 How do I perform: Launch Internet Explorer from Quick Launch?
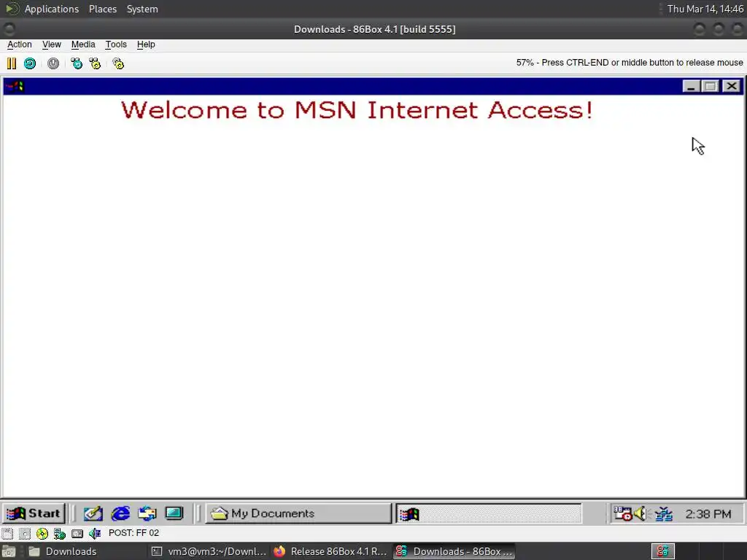(120, 513)
